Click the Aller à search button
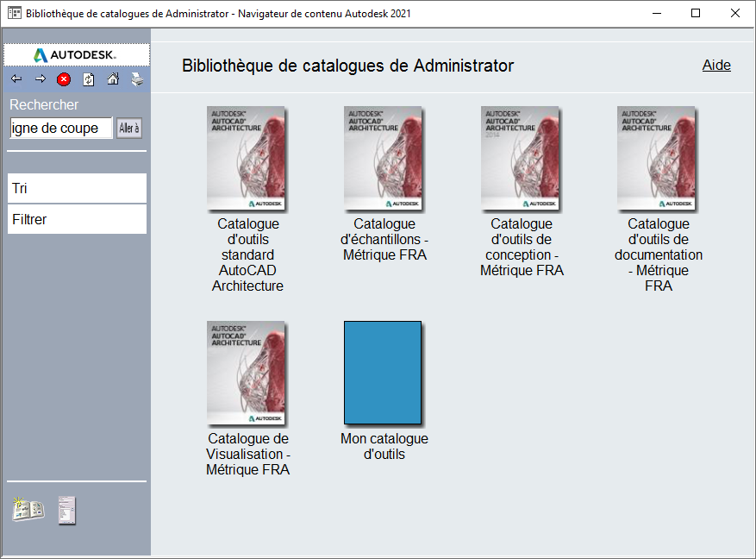756x559 pixels. pyautogui.click(x=129, y=129)
